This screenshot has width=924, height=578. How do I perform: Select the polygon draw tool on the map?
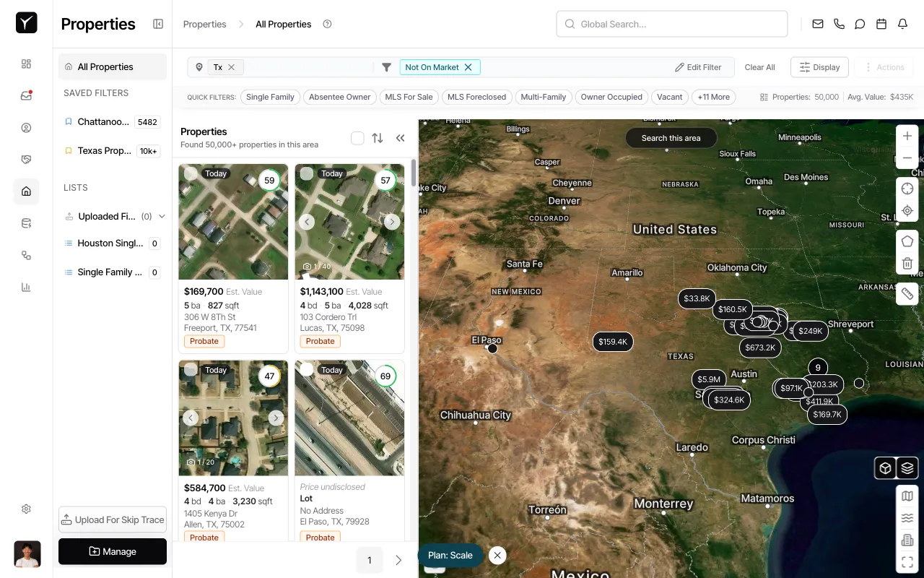pos(907,241)
